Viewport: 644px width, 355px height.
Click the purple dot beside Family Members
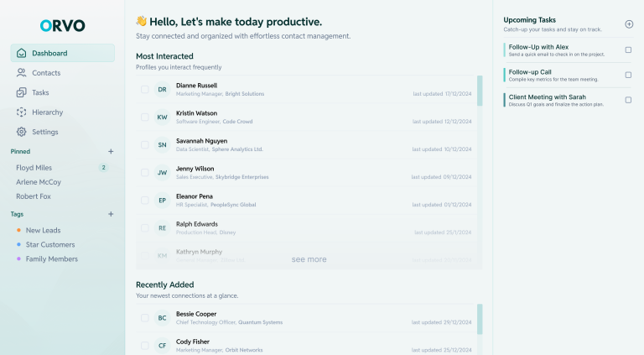[x=18, y=258]
